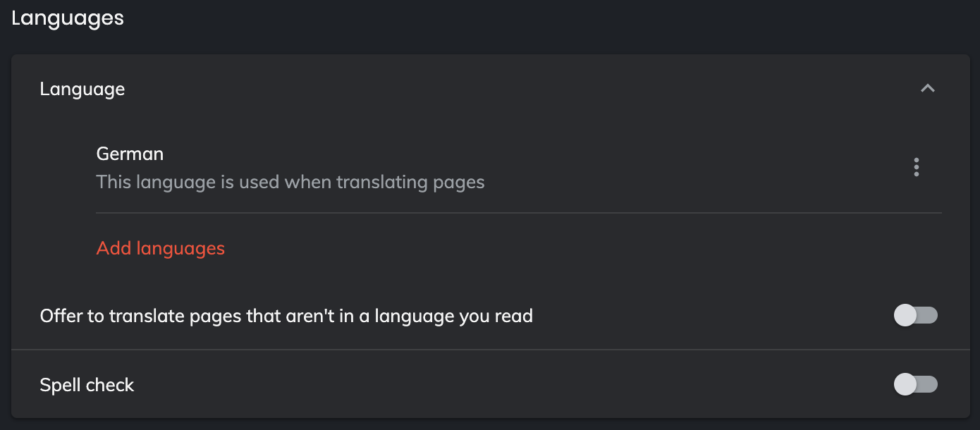Click the Spell check label text
Image resolution: width=980 pixels, height=430 pixels.
(87, 385)
